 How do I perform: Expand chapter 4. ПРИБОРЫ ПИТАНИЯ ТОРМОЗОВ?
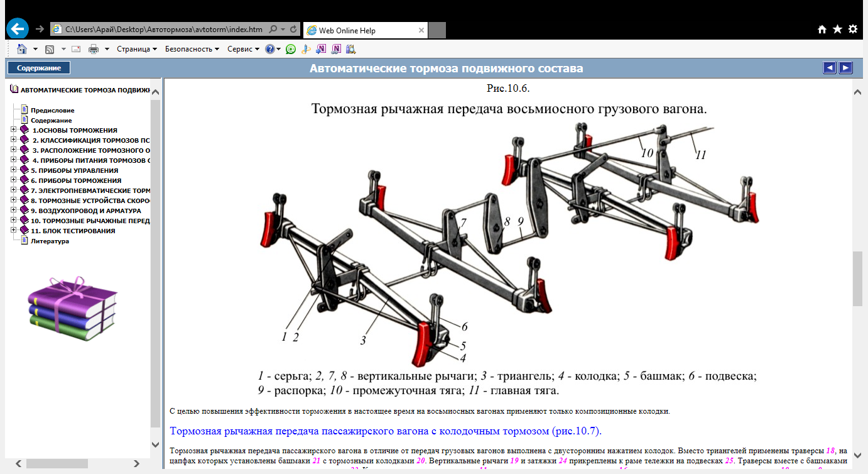pos(14,160)
